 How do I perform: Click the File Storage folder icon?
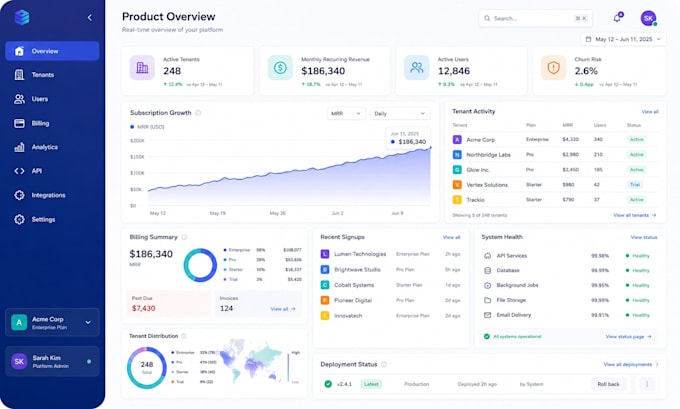487,300
